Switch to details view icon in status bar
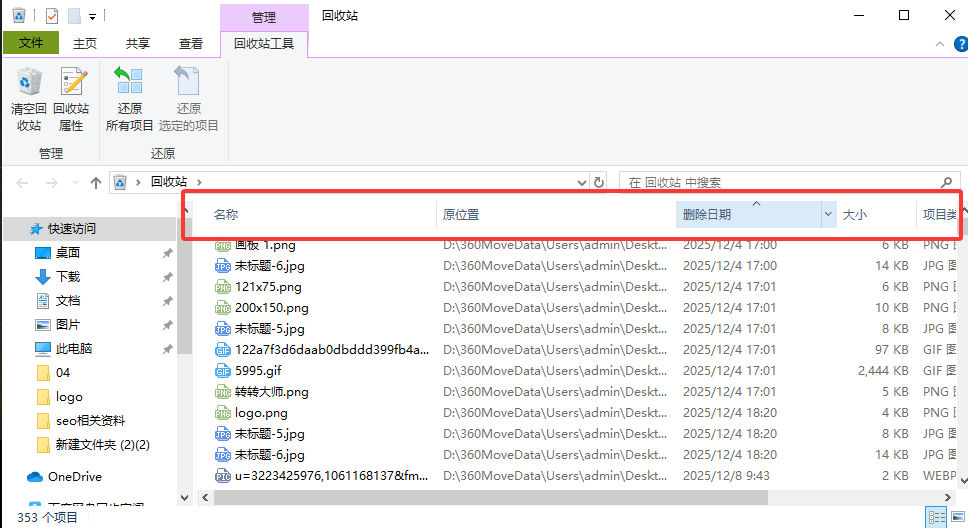Image resolution: width=968 pixels, height=528 pixels. [x=937, y=518]
